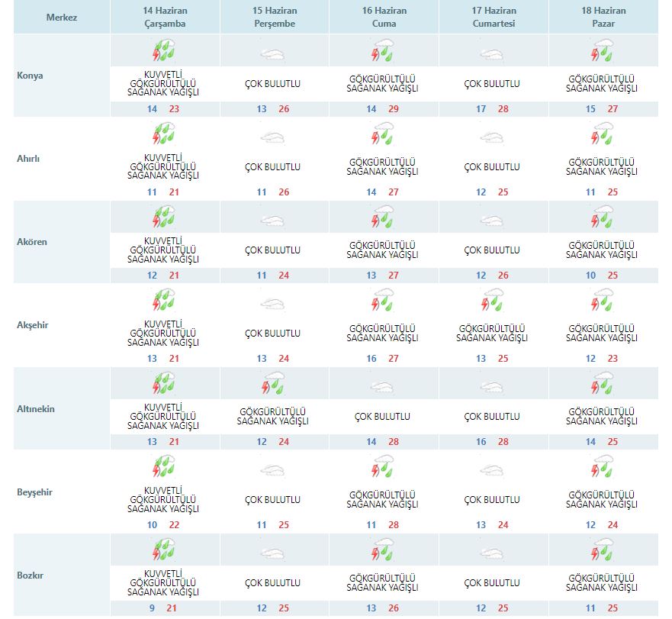Open the Konya city link
This screenshot has width=672, height=619.
[x=30, y=76]
